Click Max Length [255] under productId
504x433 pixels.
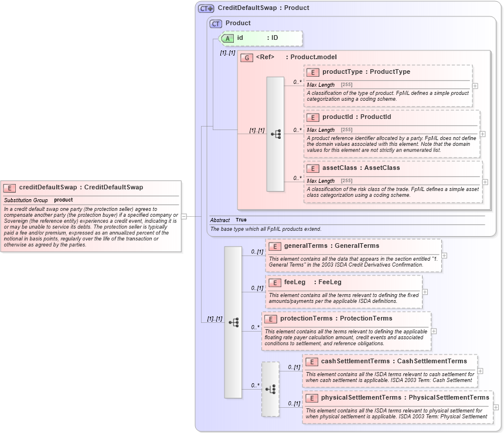coord(329,130)
